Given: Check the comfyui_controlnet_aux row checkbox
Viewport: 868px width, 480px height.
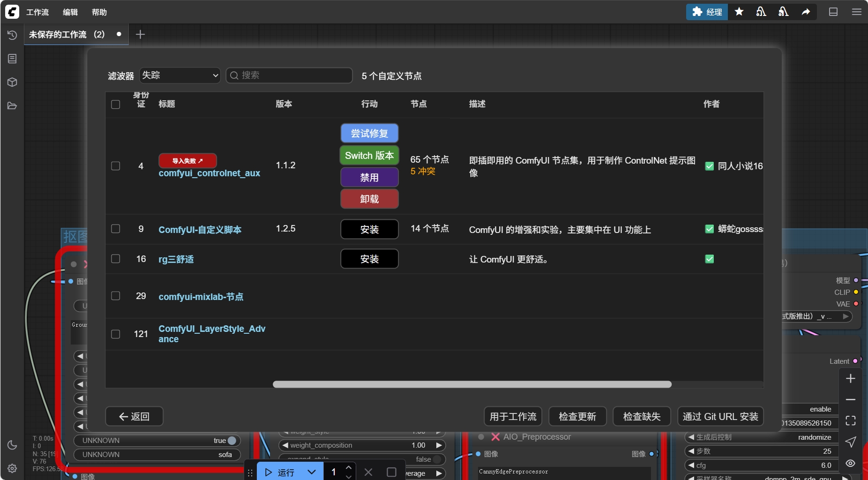Looking at the screenshot, I should 116,166.
